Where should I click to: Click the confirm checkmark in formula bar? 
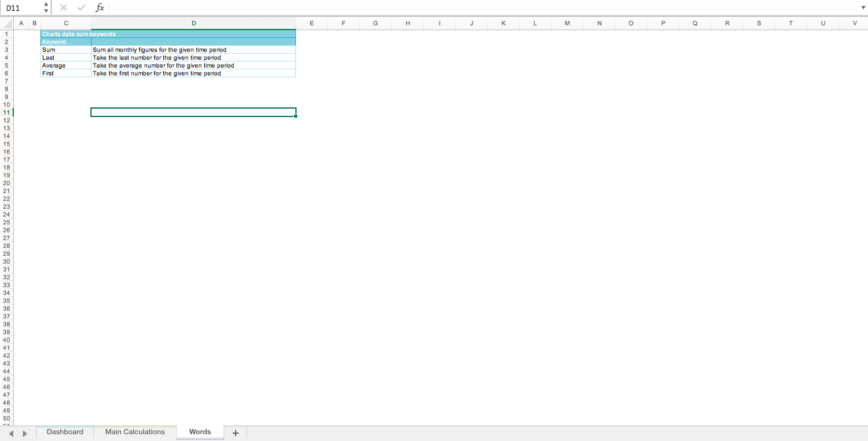[x=81, y=8]
